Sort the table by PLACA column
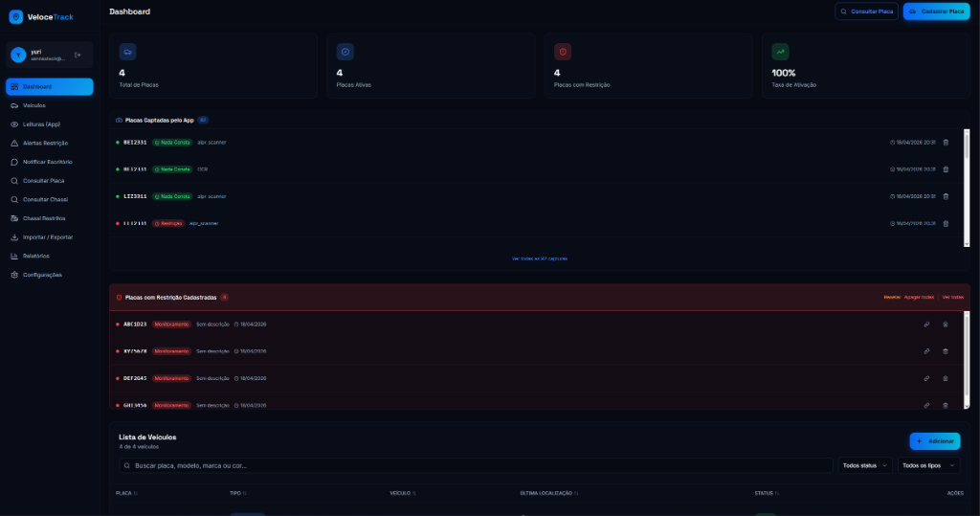 pyautogui.click(x=126, y=493)
